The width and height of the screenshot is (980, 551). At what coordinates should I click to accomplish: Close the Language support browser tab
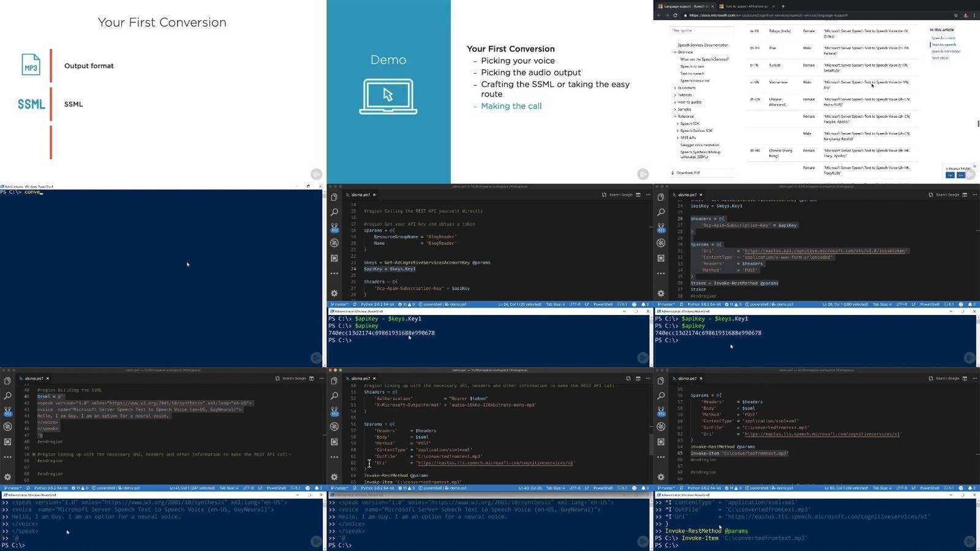pos(712,6)
